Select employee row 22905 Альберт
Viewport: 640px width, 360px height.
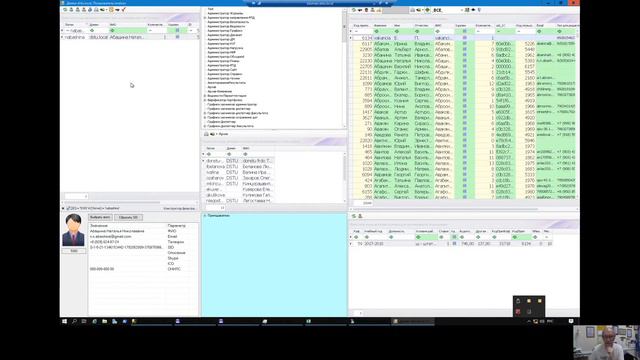[463, 49]
